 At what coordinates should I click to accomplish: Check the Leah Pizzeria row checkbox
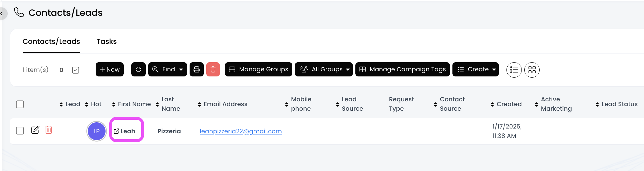tap(20, 131)
